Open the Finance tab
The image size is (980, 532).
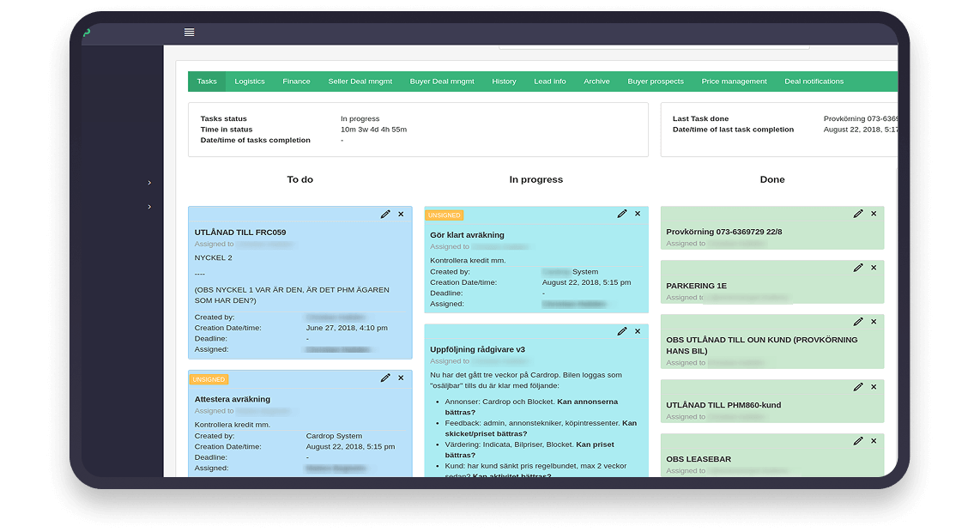click(296, 82)
